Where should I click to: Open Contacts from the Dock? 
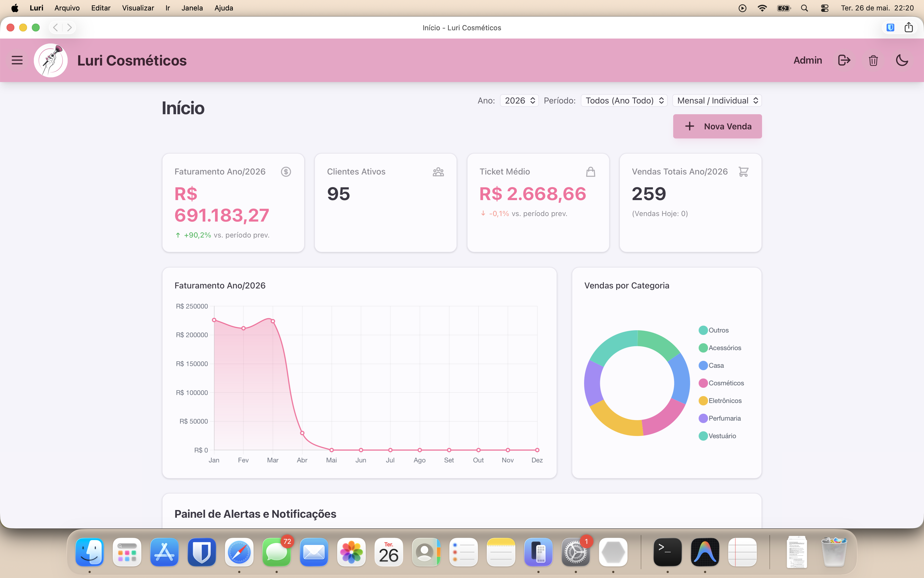[x=426, y=552]
